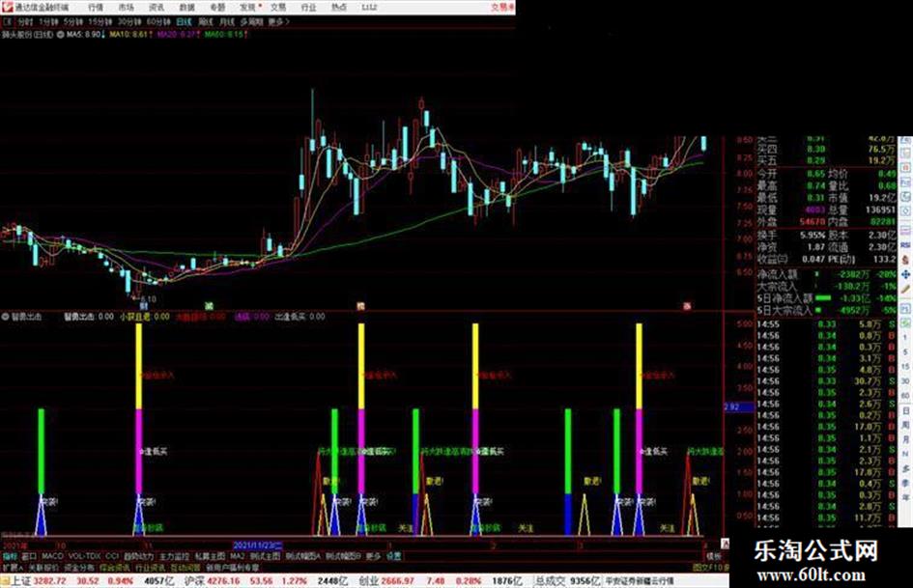Open the 行业 menu

[308, 8]
